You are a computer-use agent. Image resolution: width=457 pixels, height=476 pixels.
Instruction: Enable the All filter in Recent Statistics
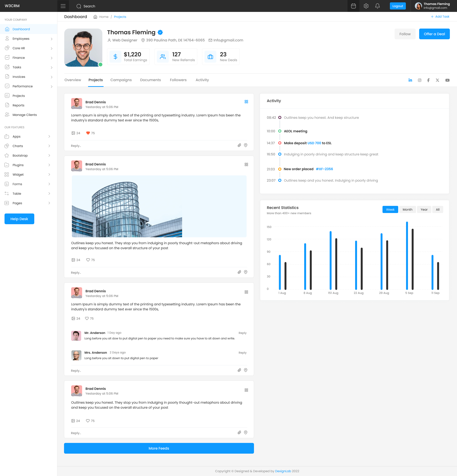[x=437, y=209]
